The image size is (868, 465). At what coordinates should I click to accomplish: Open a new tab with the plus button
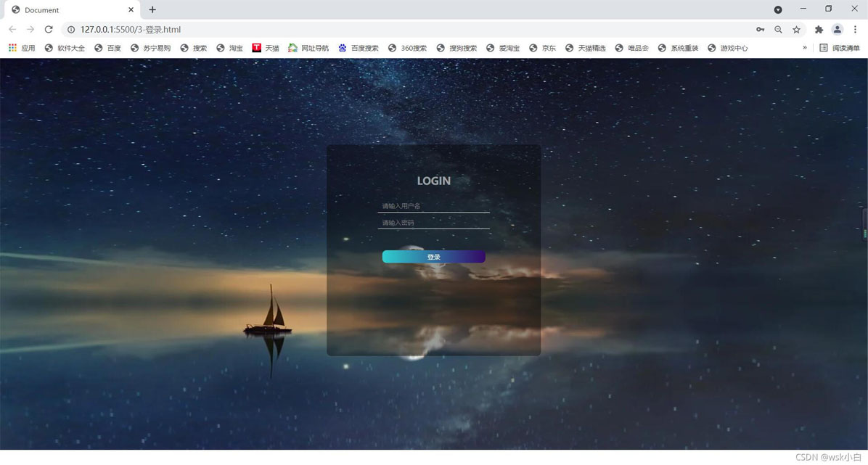point(152,9)
